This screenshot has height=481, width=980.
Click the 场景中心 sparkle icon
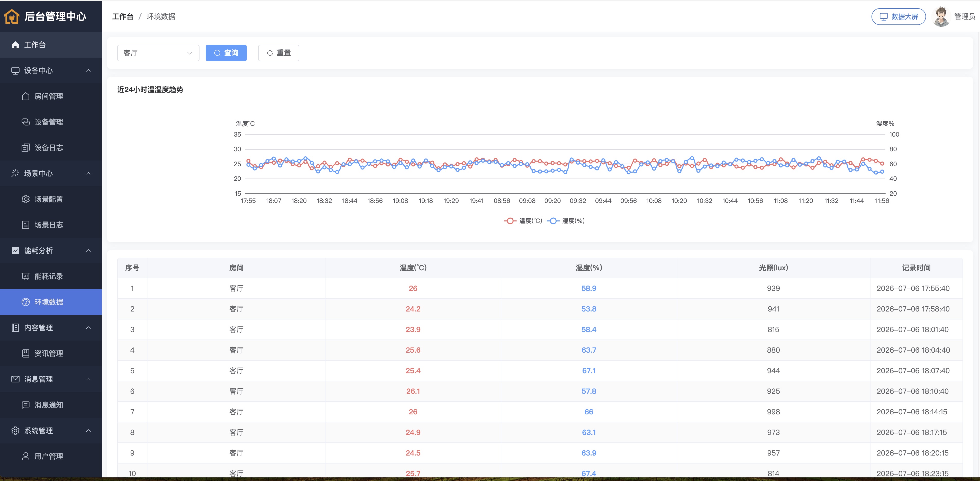coord(15,173)
